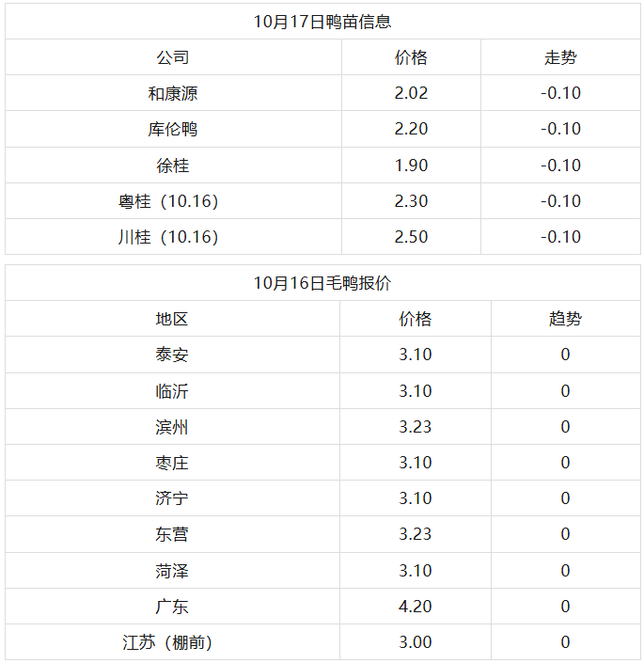644x663 pixels.
Task: Click the price 4.20 for 广东
Action: click(x=416, y=607)
